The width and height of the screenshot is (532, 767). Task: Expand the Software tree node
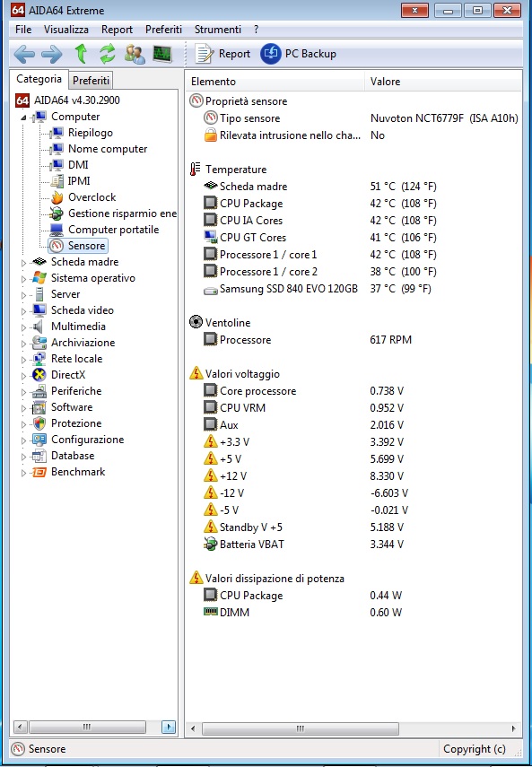click(x=23, y=408)
